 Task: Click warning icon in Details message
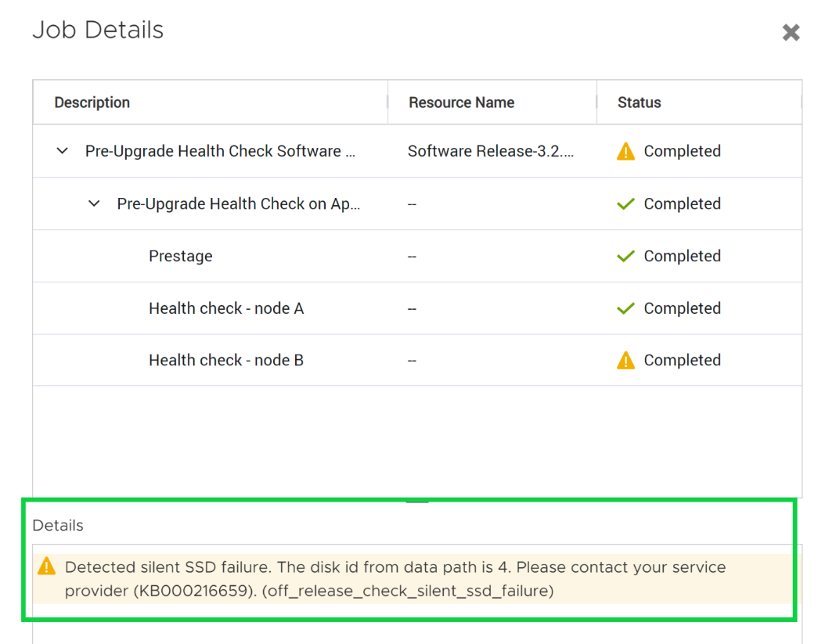pyautogui.click(x=47, y=567)
